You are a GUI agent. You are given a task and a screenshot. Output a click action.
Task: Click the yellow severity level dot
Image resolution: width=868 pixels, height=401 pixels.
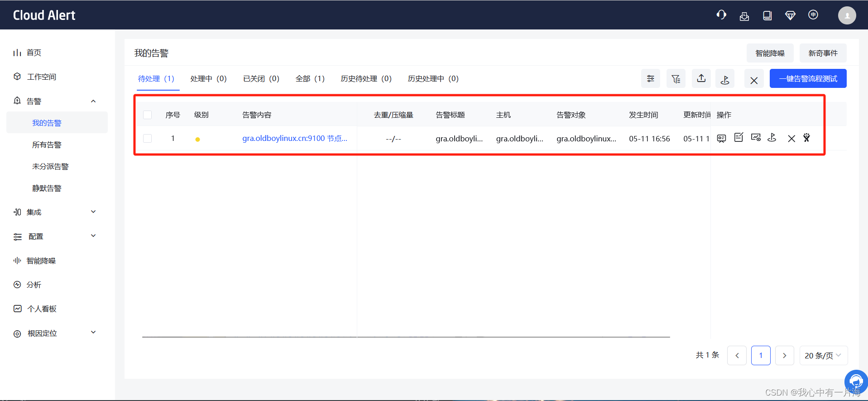click(x=197, y=140)
